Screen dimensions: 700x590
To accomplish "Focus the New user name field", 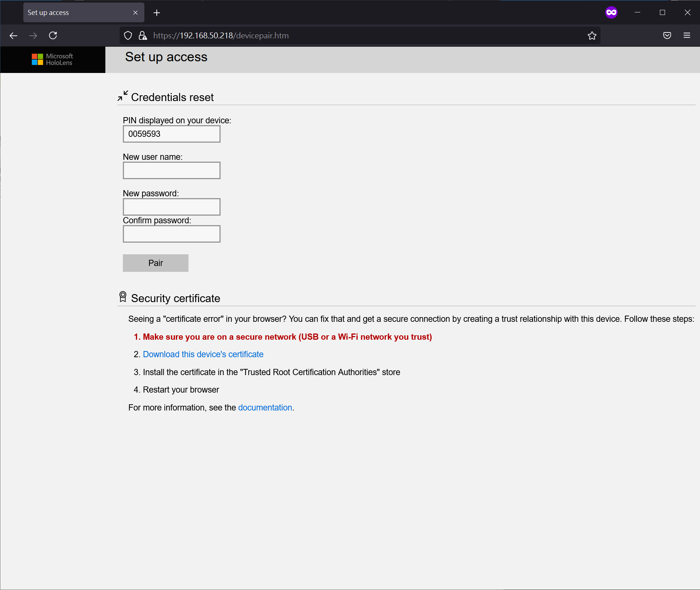I will point(171,170).
